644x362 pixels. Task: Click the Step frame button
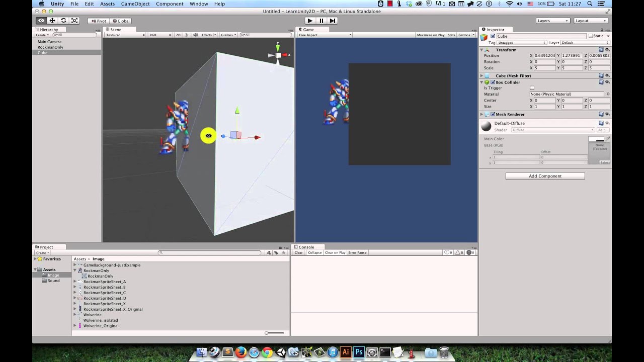pos(332,21)
